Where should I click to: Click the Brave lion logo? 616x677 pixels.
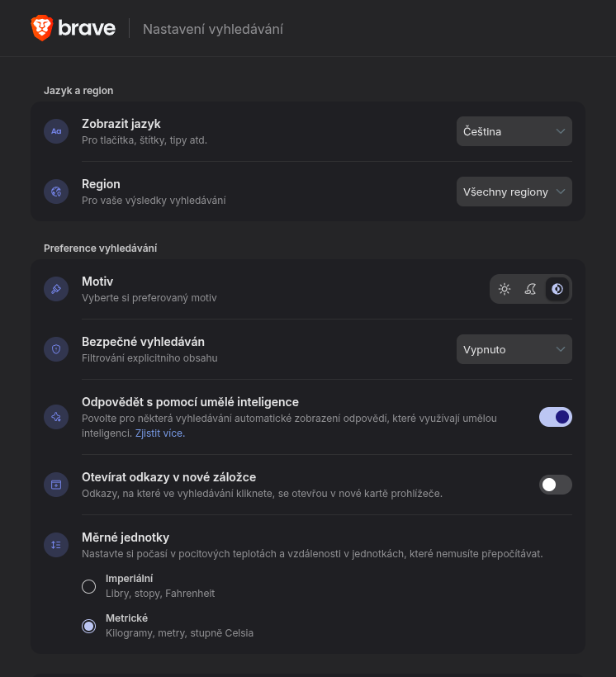pos(42,28)
